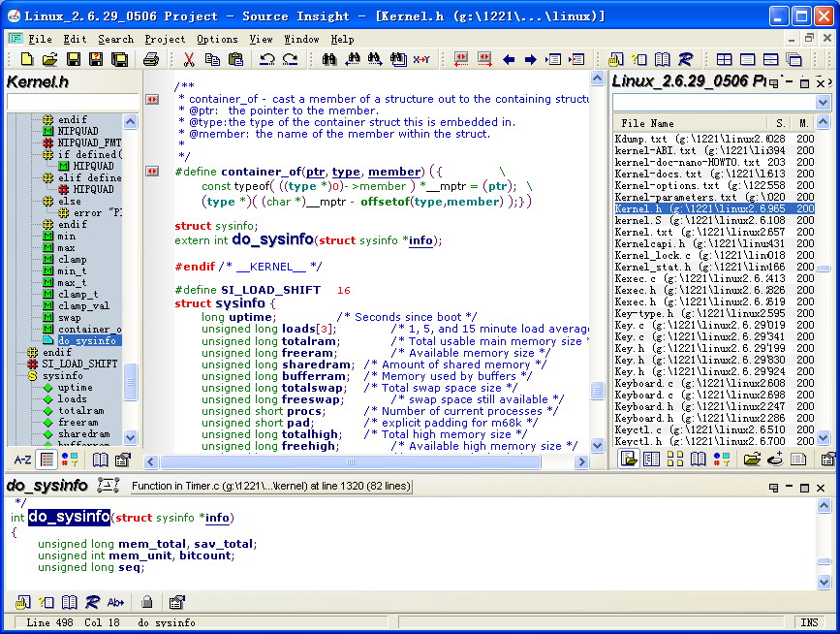Click the link marker beside the container_of define
840x634 pixels.
coord(152,172)
